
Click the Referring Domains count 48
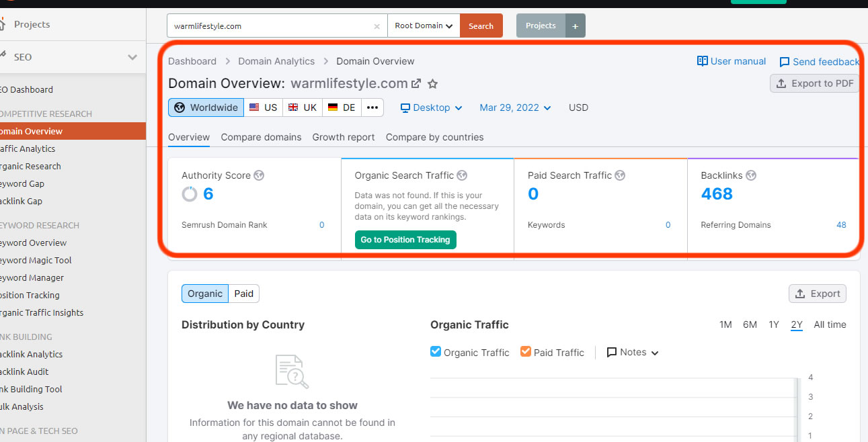pyautogui.click(x=841, y=225)
